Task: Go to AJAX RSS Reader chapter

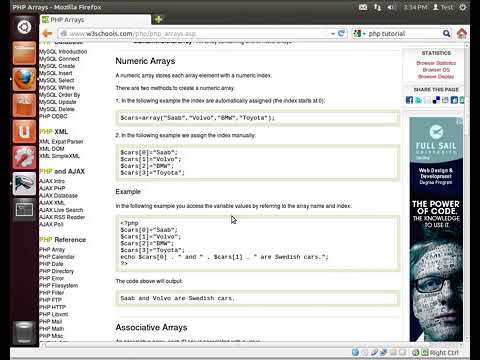Action: (62, 217)
